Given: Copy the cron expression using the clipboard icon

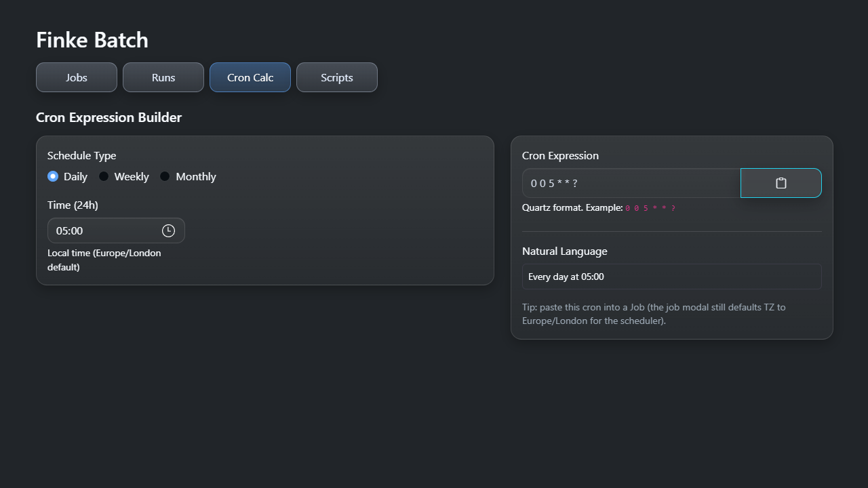Looking at the screenshot, I should pos(781,183).
